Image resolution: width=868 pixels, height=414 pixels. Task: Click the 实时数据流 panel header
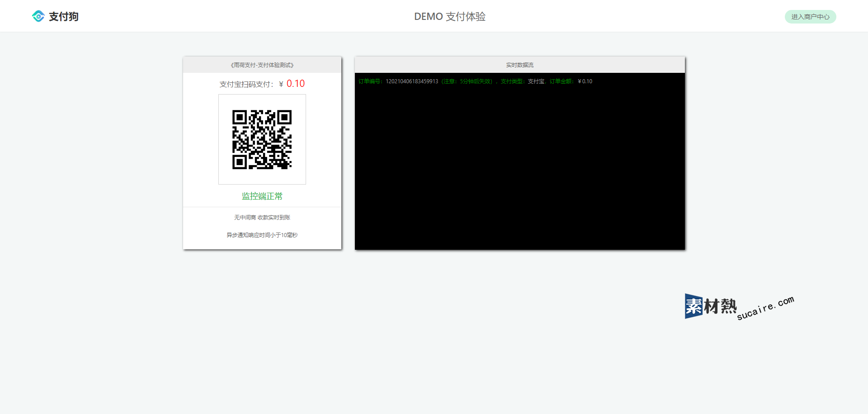click(520, 65)
